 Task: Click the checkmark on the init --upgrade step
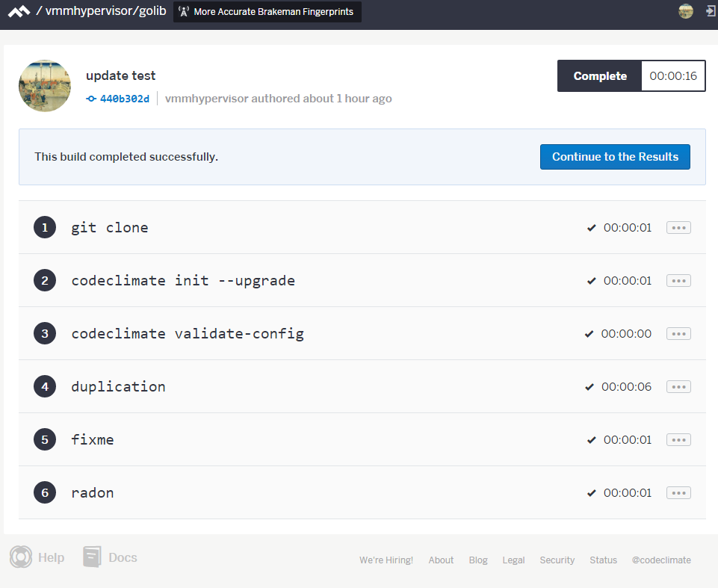click(x=591, y=281)
